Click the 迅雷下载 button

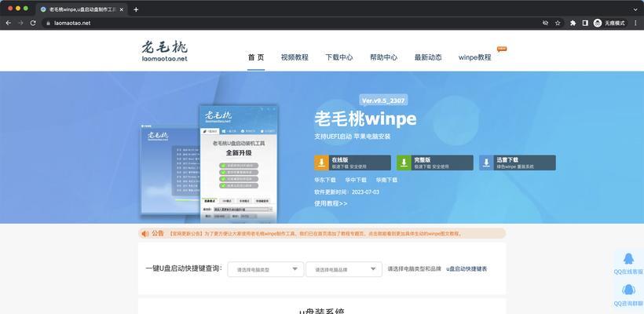[518, 162]
